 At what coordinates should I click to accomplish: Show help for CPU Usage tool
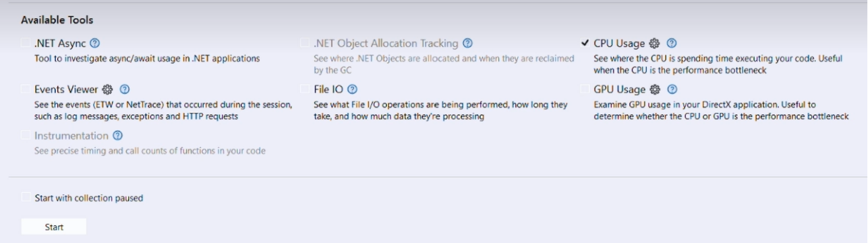(x=672, y=44)
